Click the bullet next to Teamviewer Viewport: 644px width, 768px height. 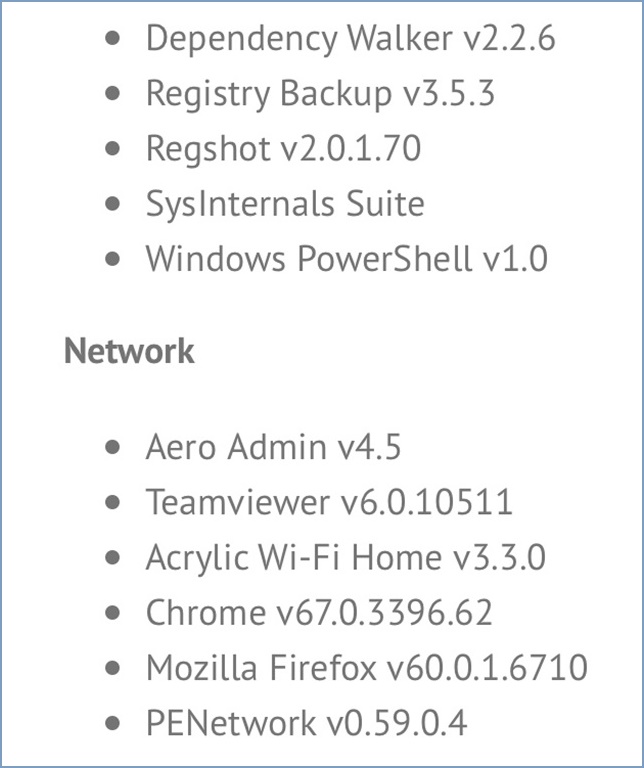click(x=113, y=502)
